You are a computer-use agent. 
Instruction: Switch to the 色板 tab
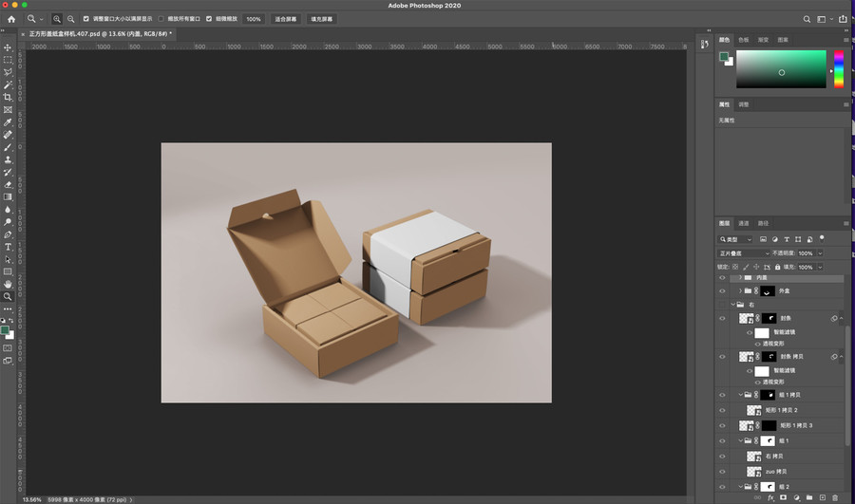tap(744, 40)
